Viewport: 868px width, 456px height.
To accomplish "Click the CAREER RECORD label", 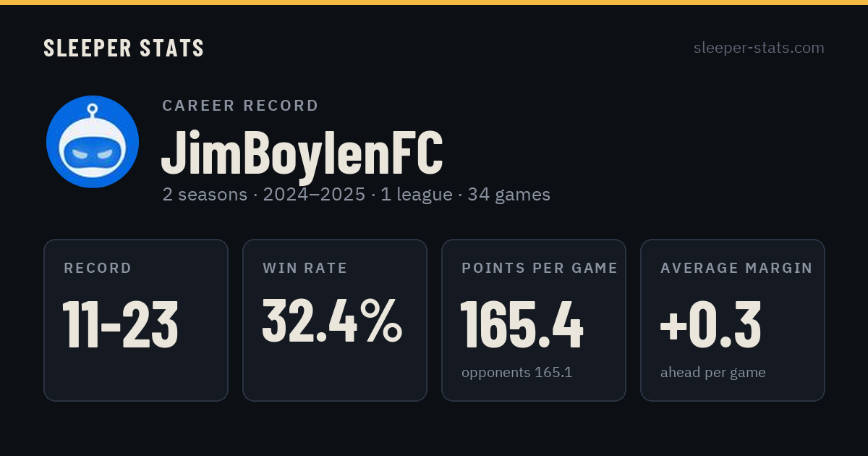I will click(x=240, y=106).
